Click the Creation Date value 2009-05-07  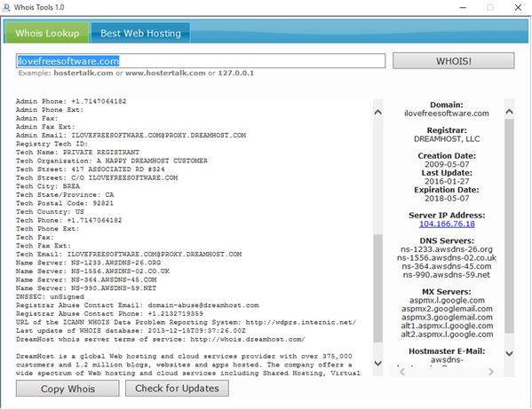click(x=447, y=164)
